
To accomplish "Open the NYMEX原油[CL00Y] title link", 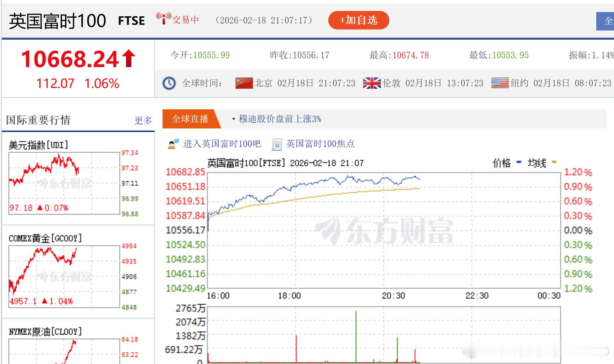I will click(45, 332).
